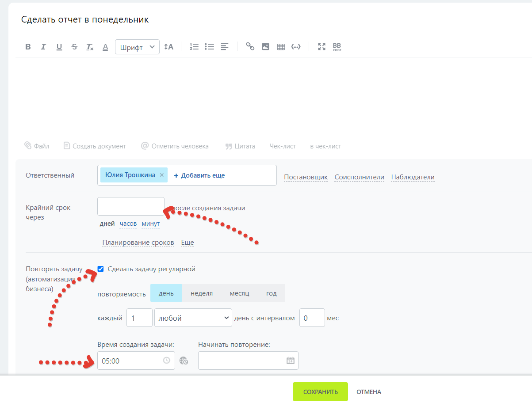Expand the 'любой' day type dropdown
Viewport: 532px width, 406px height.
point(193,318)
